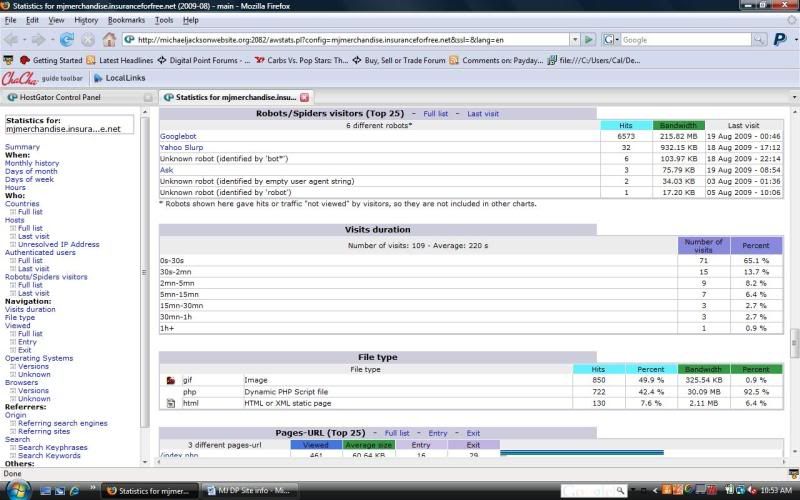This screenshot has height=500, width=800.
Task: Click the Stop loading icon
Action: 88,39
